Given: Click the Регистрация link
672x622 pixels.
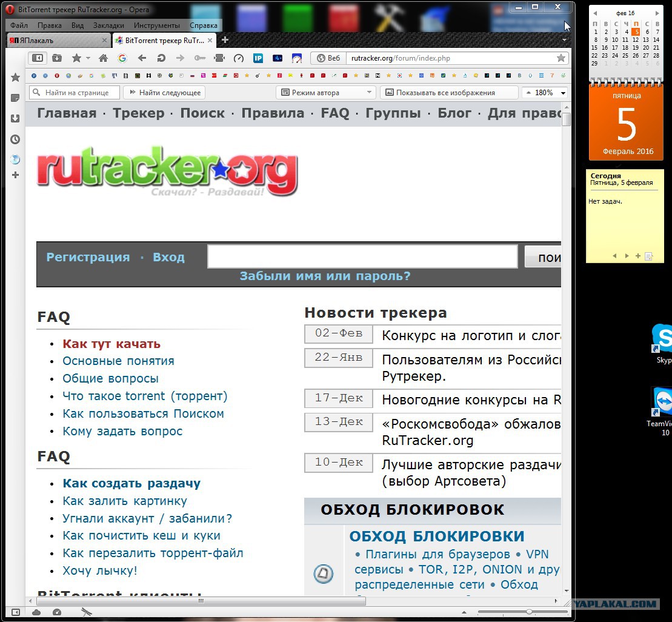Looking at the screenshot, I should pyautogui.click(x=88, y=257).
